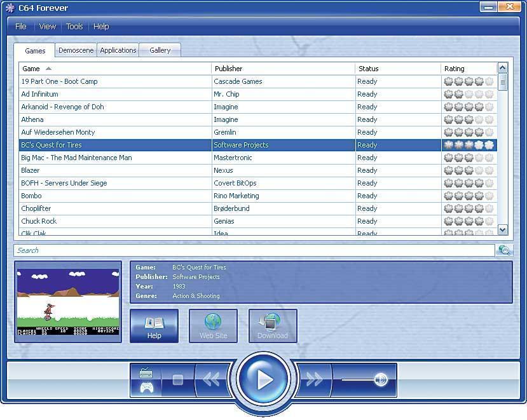
Task: Select the Chuck Rock game row
Action: [x=258, y=221]
